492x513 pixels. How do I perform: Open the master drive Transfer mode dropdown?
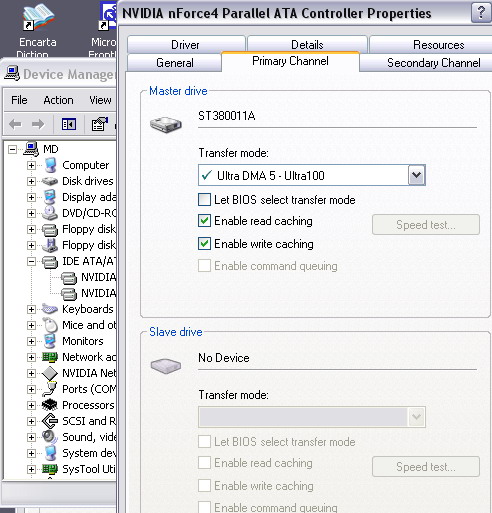417,175
